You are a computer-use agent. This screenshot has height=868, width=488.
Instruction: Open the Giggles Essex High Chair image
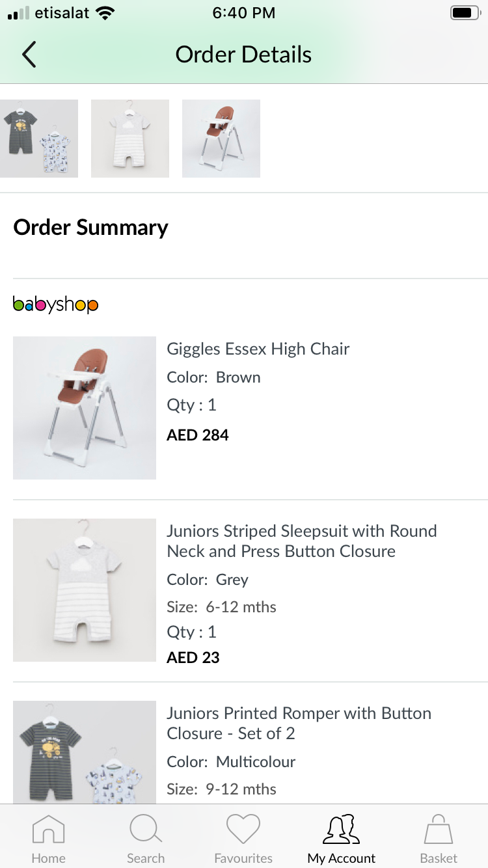pyautogui.click(x=85, y=408)
